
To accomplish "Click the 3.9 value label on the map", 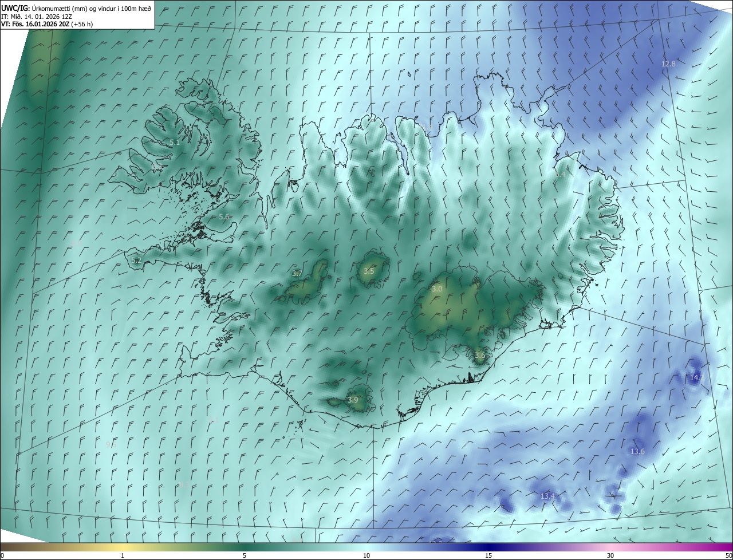I will (353, 400).
